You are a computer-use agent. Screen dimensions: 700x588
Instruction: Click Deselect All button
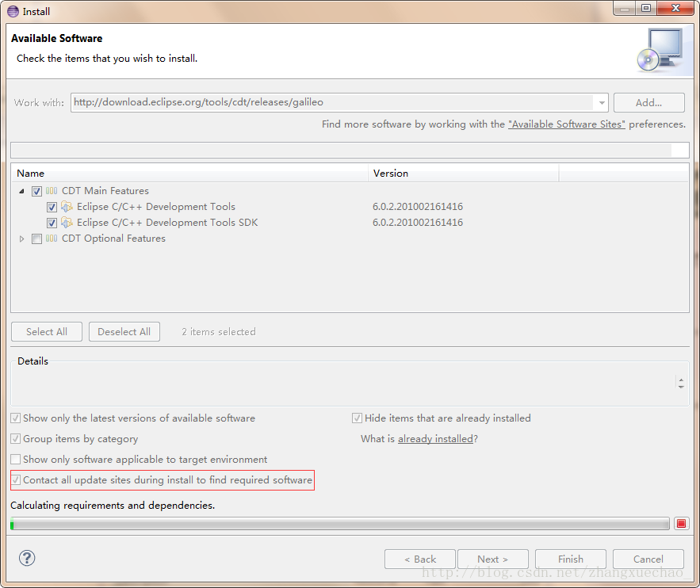pyautogui.click(x=124, y=331)
